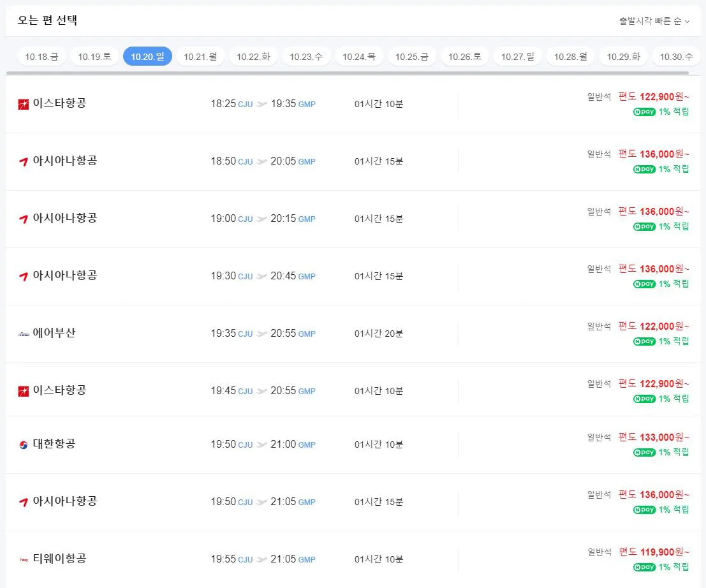This screenshot has width=706, height=588.
Task: Click the airplane icon on the 19:45 flight
Action: 261,391
